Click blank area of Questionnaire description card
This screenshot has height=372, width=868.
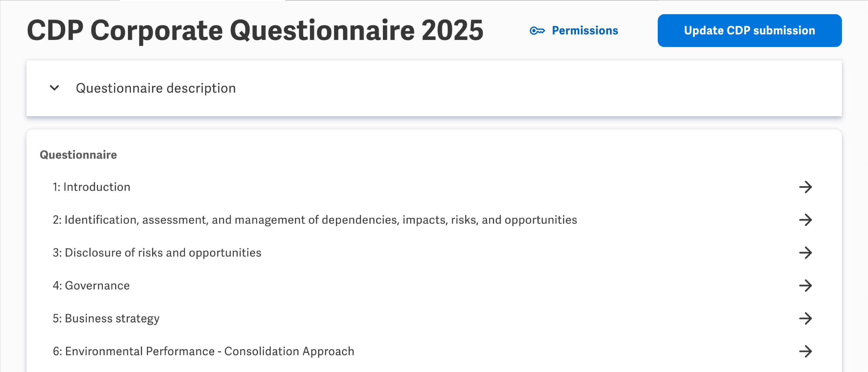pyautogui.click(x=505, y=88)
